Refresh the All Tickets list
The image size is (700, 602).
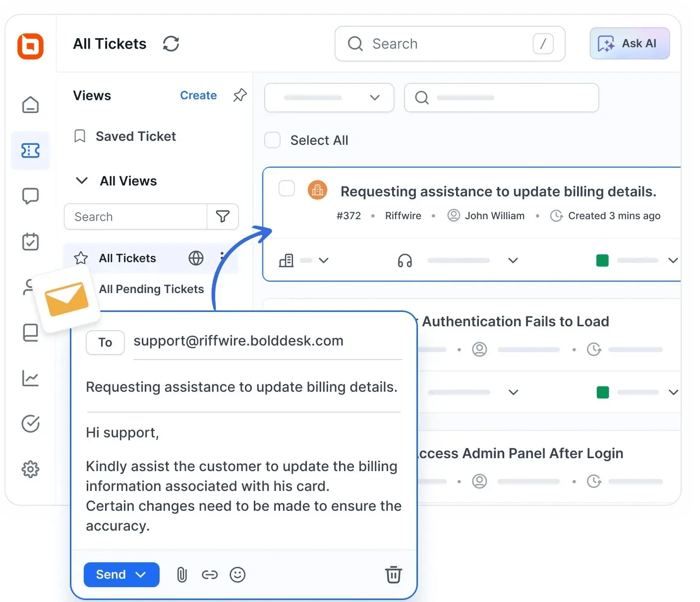pos(171,44)
